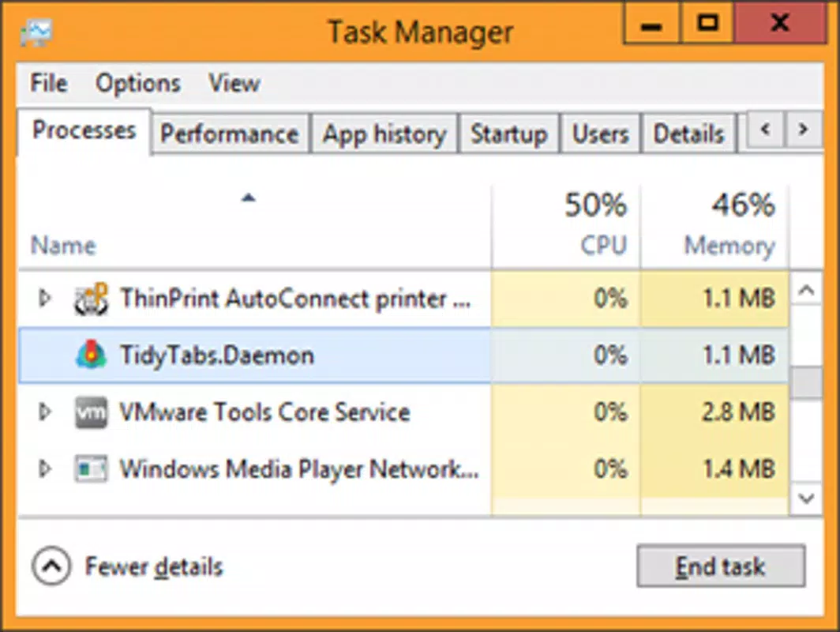The width and height of the screenshot is (840, 632).
Task: Show more tabs with right arrow
Action: click(x=803, y=130)
